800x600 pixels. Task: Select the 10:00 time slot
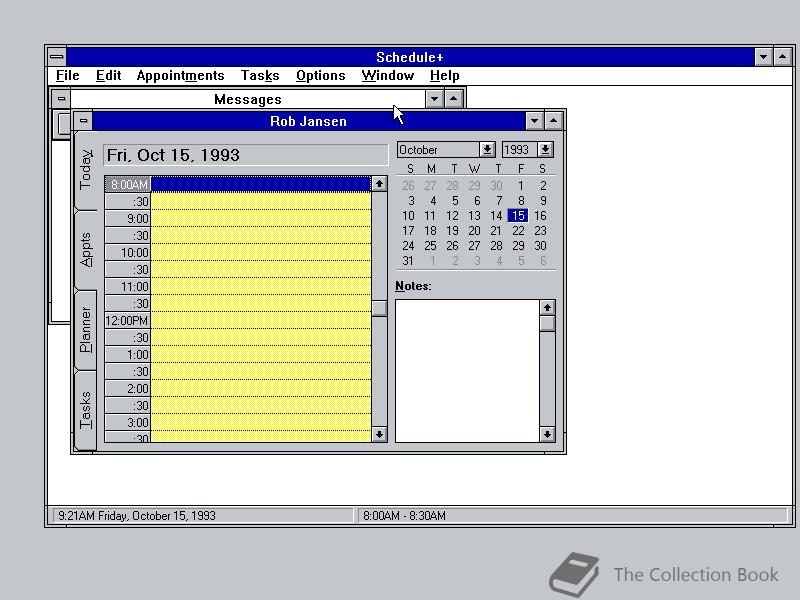click(x=238, y=253)
